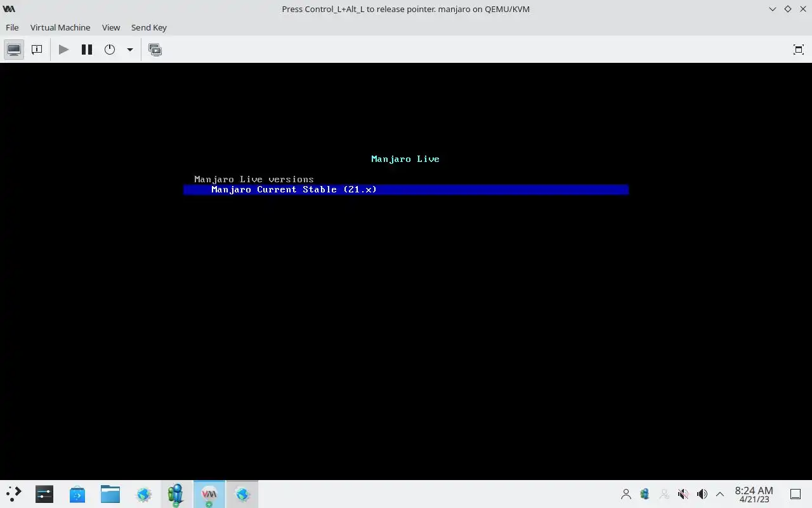The width and height of the screenshot is (812, 508).
Task: Click the show desktop button
Action: click(x=795, y=493)
